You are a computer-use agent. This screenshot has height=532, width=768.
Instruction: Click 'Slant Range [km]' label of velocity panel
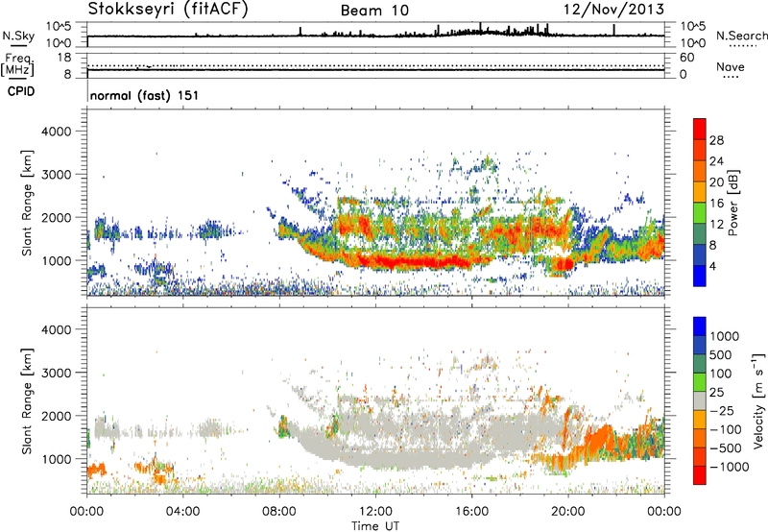click(27, 401)
